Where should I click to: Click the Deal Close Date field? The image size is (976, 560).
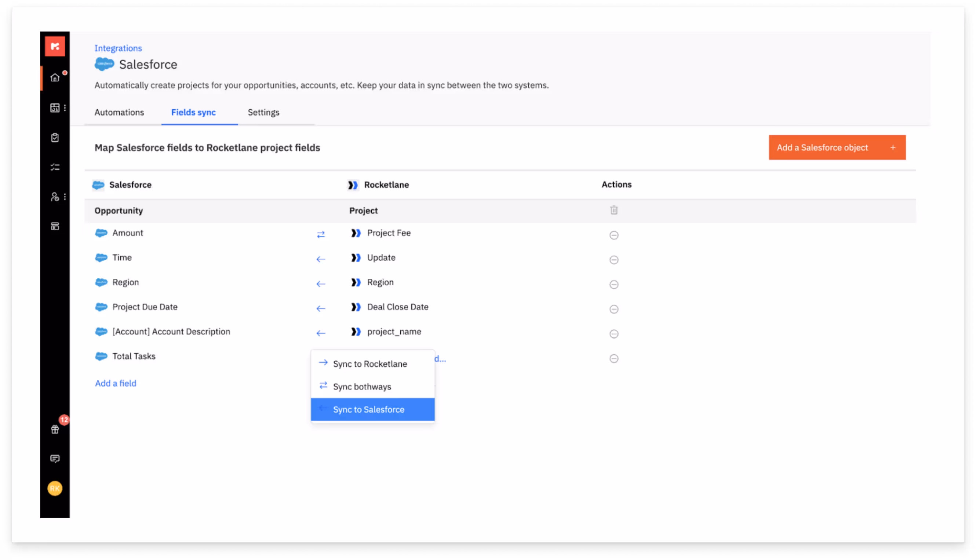click(397, 307)
